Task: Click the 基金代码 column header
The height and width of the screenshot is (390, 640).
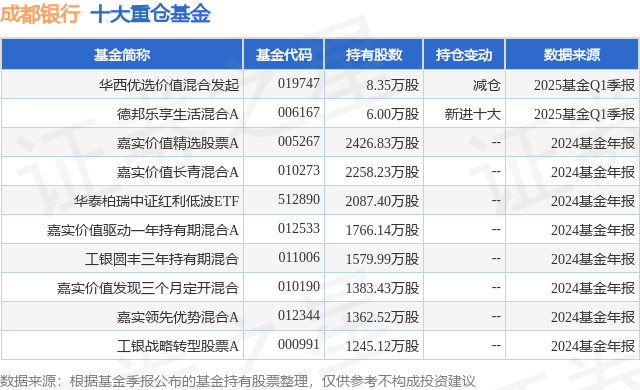Action: click(284, 55)
